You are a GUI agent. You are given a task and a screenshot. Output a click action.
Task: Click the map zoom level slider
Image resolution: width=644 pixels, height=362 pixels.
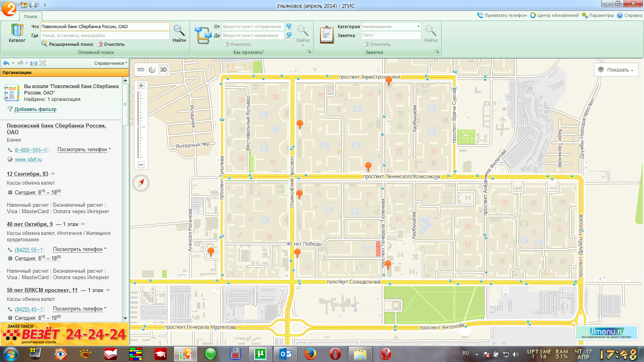pos(141,125)
